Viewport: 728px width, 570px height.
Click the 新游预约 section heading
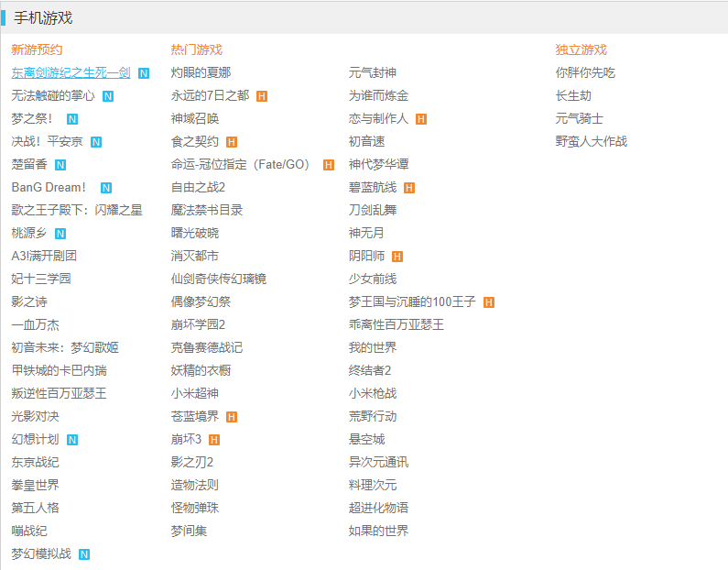coord(37,49)
